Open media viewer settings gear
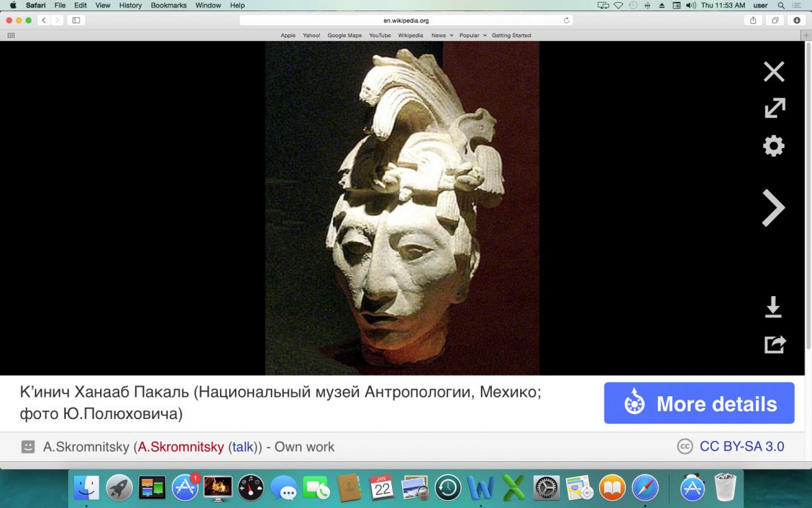 (774, 145)
